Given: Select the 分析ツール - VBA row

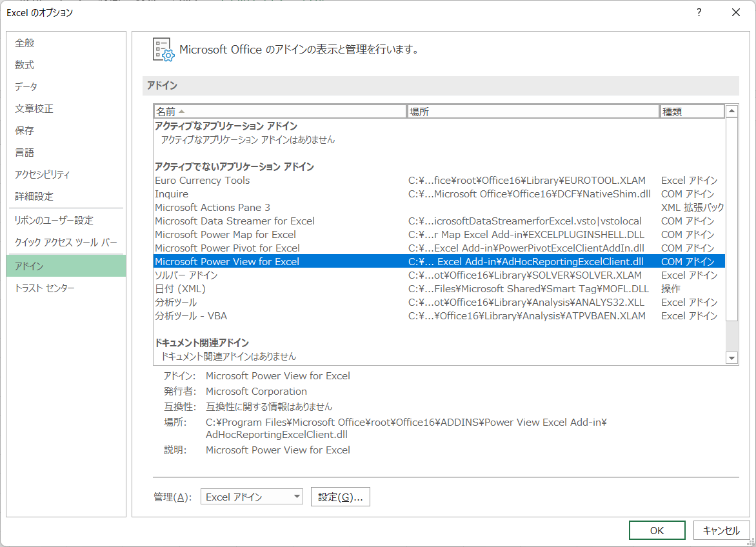Looking at the screenshot, I should pyautogui.click(x=439, y=315).
